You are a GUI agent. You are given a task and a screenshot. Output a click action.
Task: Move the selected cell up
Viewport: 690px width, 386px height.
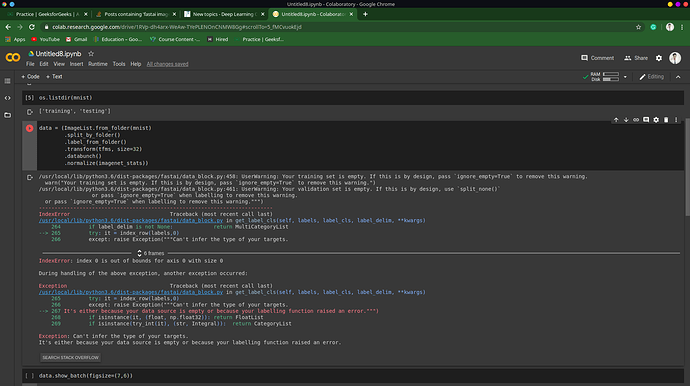point(616,120)
